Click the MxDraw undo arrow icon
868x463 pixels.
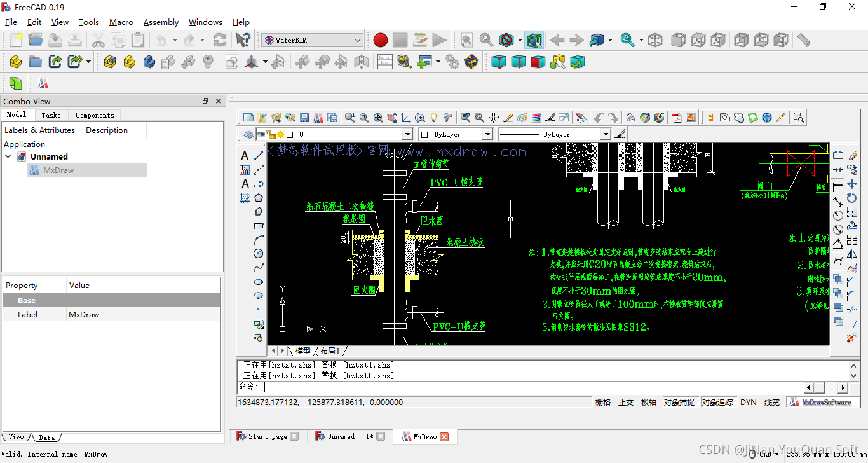pyautogui.click(x=599, y=118)
